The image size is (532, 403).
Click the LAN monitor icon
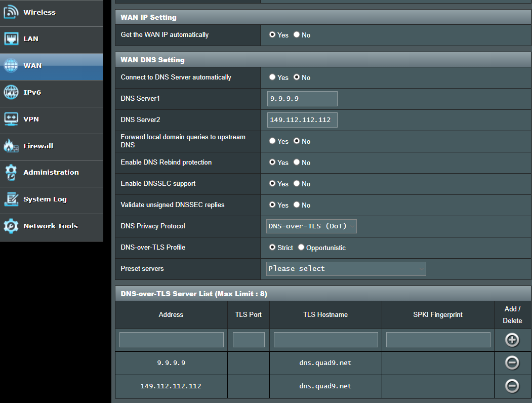[11, 39]
